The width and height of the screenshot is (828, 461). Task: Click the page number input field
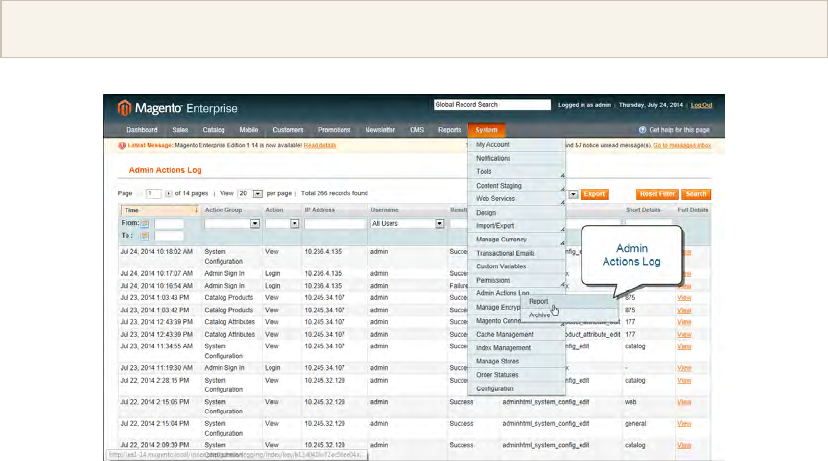tap(154, 194)
